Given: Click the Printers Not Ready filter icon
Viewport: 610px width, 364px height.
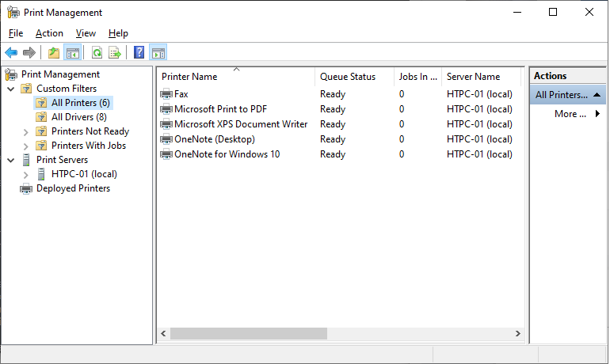Looking at the screenshot, I should [41, 131].
